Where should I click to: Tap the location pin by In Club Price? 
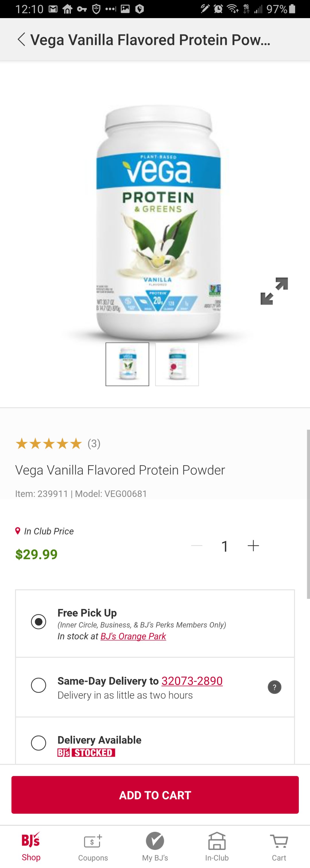18,531
